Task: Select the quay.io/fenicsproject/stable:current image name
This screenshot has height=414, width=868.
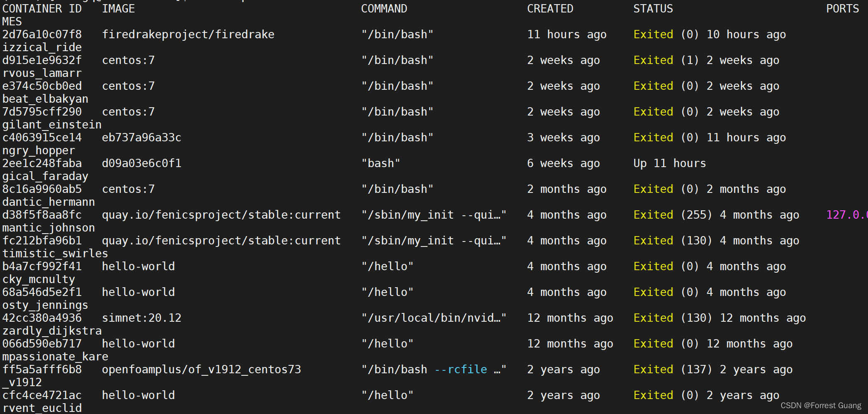Action: [x=221, y=214]
